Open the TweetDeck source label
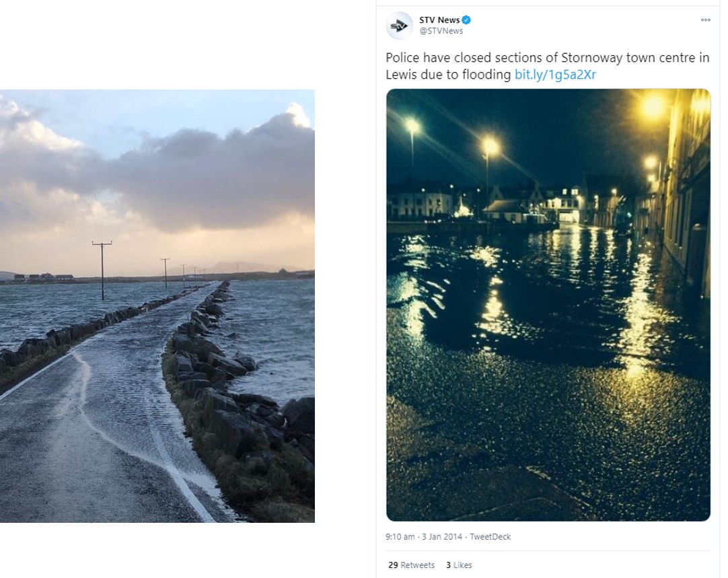This screenshot has height=578, width=728. (x=490, y=537)
